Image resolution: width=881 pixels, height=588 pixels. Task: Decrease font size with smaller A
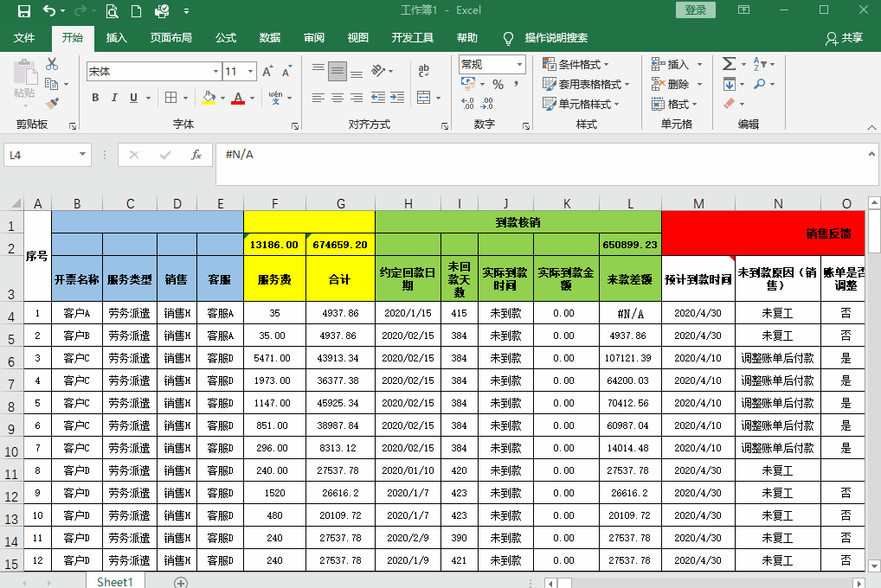click(286, 71)
